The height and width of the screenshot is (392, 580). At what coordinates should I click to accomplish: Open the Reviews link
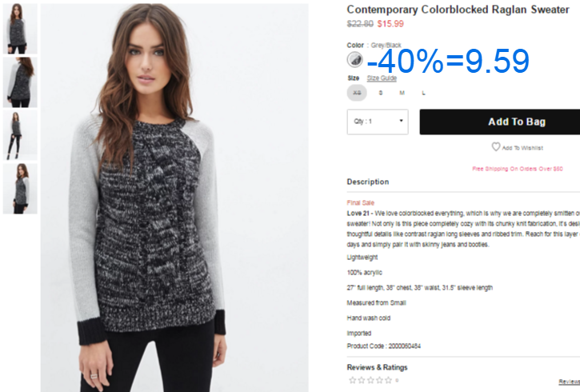pos(569,382)
